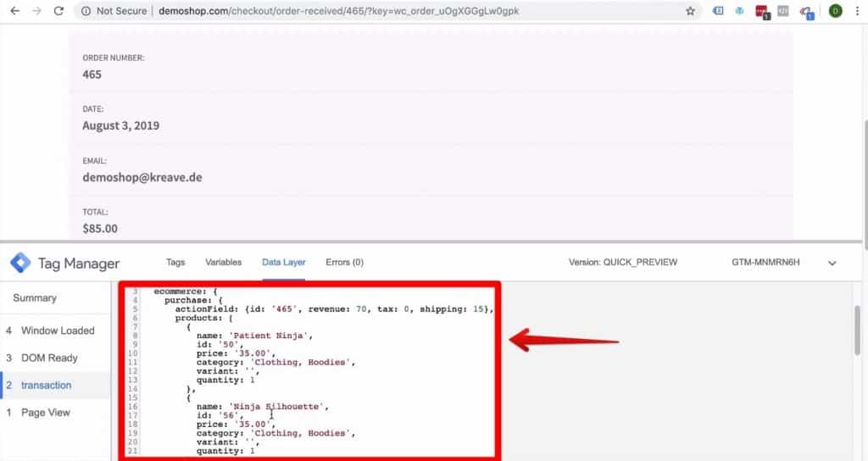
Task: Collapse the Tag Manager debug panel chevron
Action: [x=832, y=263]
